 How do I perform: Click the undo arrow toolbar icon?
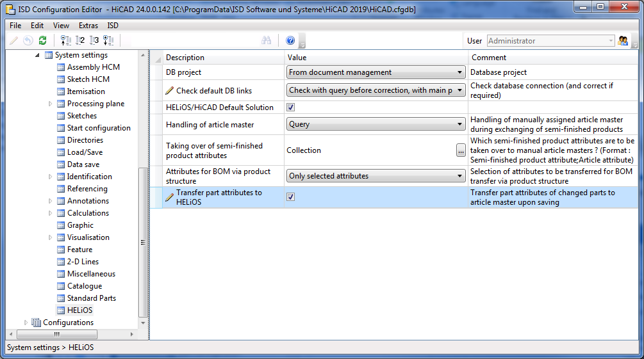28,40
